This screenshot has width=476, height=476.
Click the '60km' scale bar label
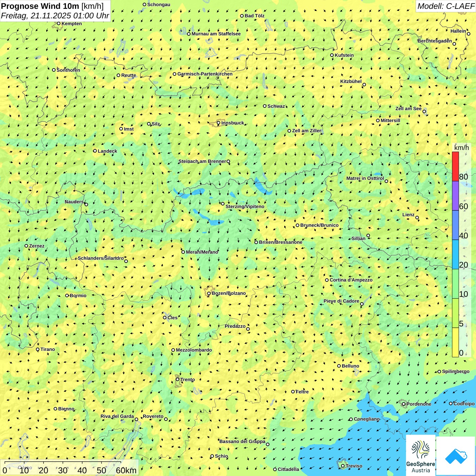[x=126, y=470]
